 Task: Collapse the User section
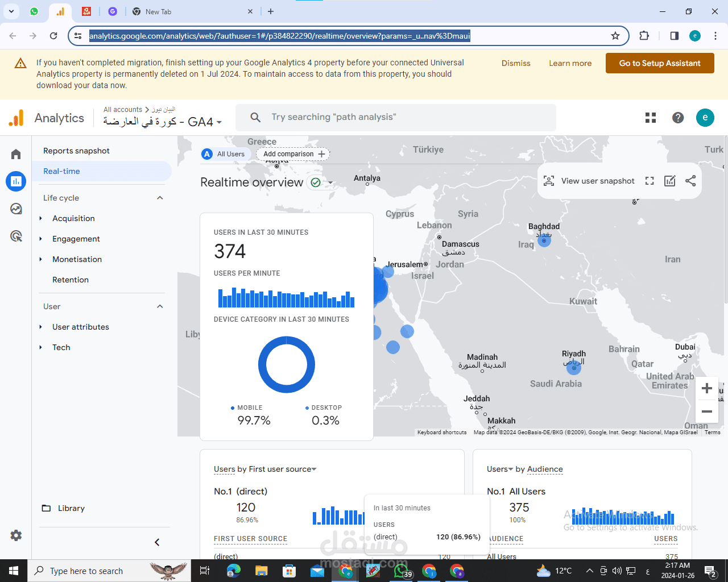(x=160, y=306)
